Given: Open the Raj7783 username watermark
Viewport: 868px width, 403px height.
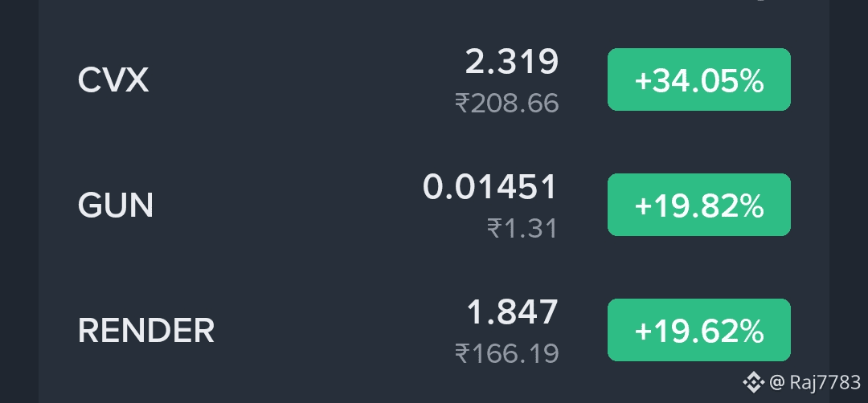Looking at the screenshot, I should coord(825,382).
